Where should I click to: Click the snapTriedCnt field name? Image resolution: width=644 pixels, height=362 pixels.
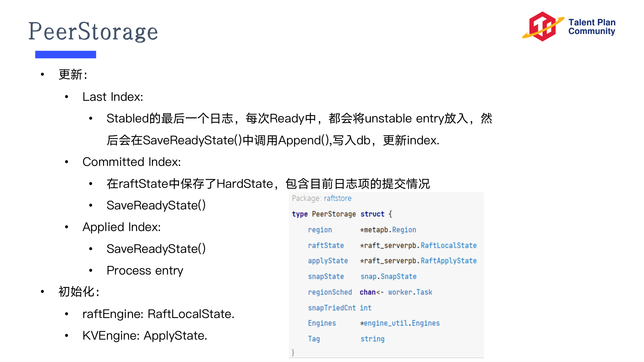[x=332, y=308]
